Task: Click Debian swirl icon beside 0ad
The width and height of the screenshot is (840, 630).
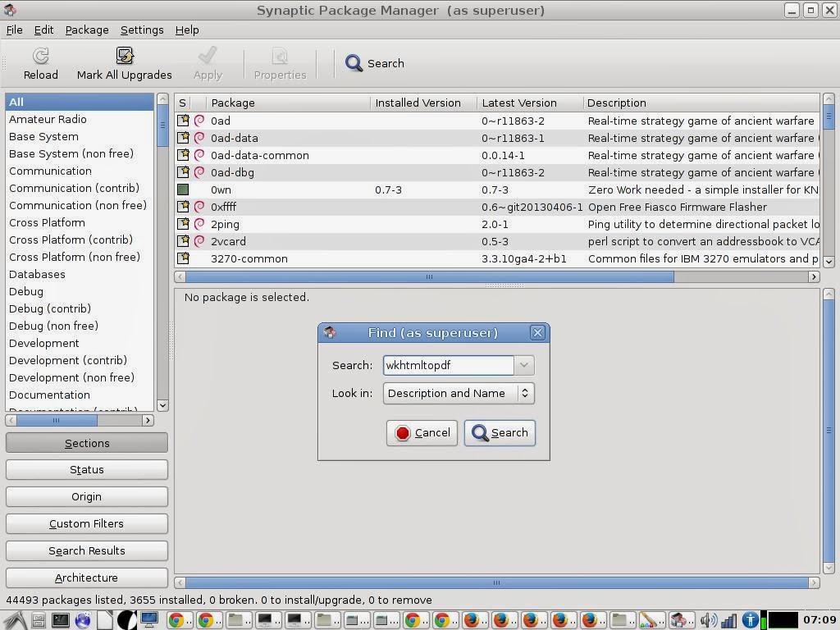Action: tap(199, 121)
